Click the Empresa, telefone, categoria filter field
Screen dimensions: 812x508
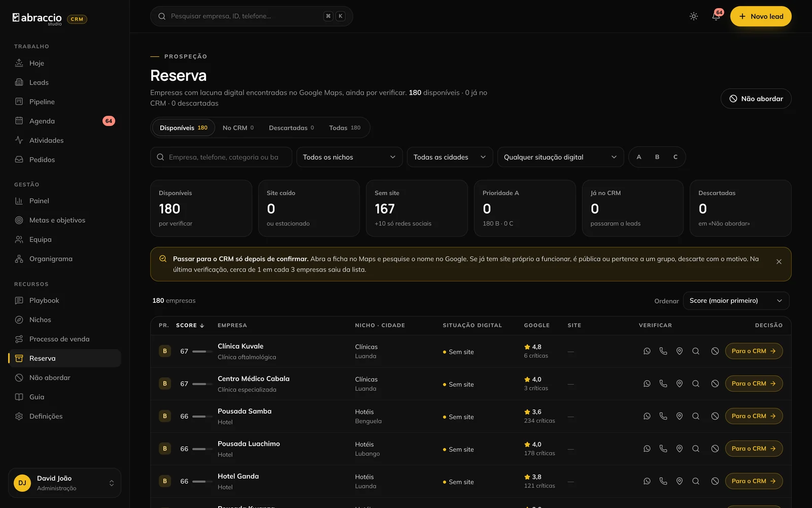221,157
